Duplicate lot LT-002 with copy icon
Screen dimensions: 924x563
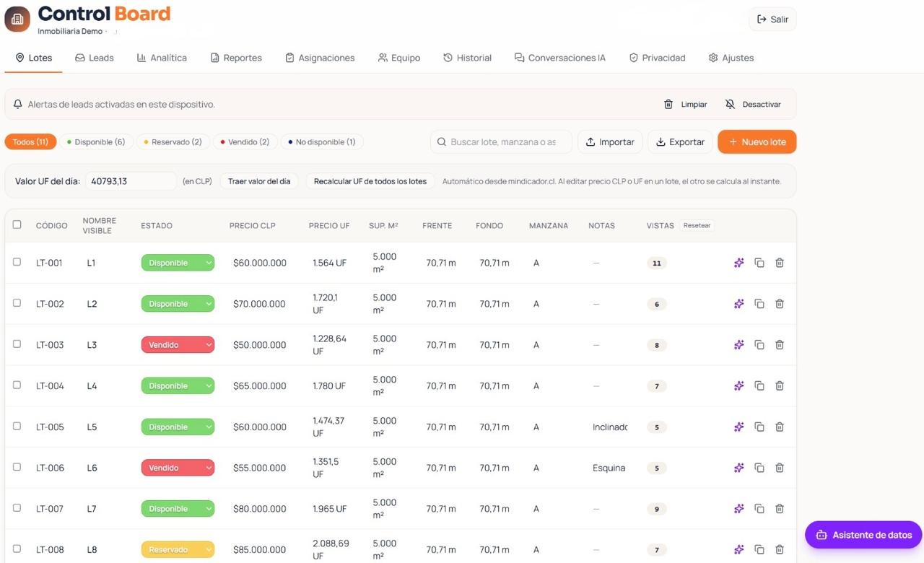(x=759, y=304)
